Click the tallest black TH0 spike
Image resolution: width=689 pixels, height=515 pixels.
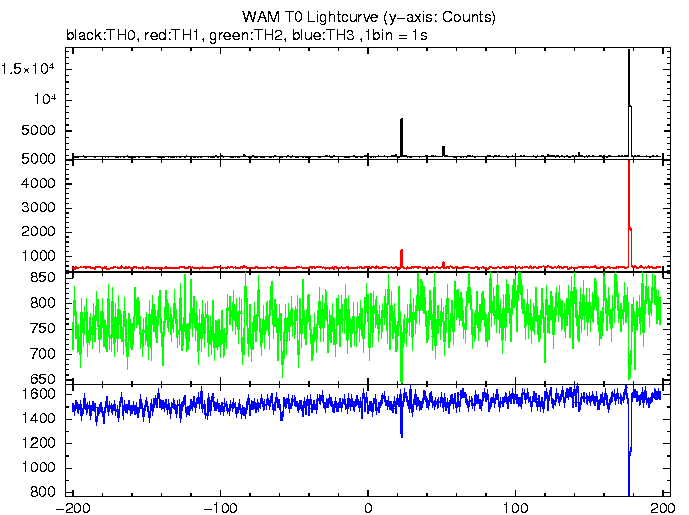click(x=629, y=103)
